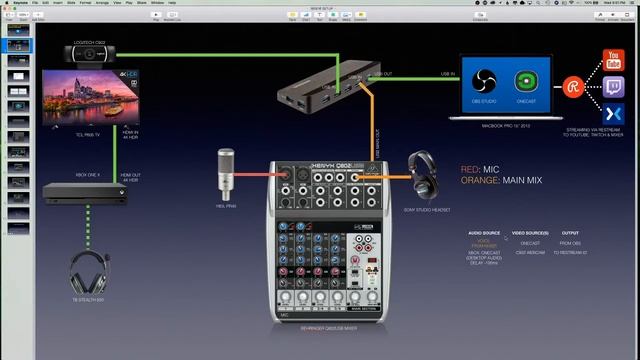Start the slideshow with the Play toolbar button
Screen dimensions: 640x360
pos(156,16)
